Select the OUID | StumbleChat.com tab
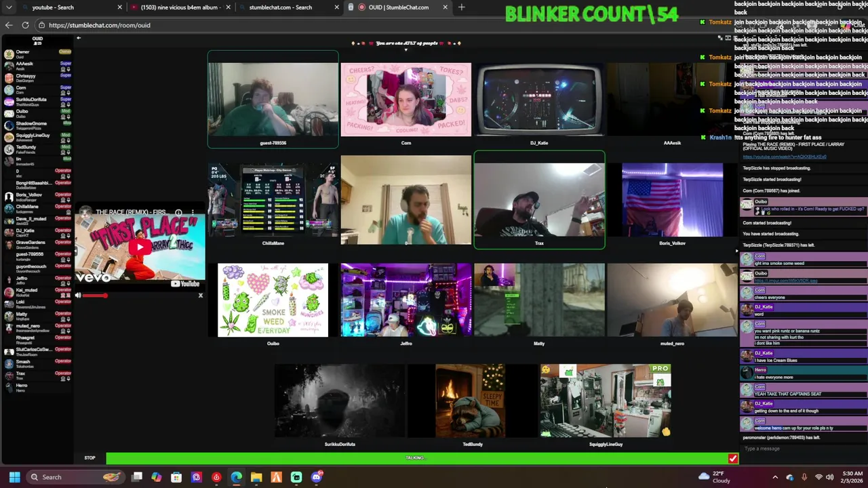The width and height of the screenshot is (868, 488). click(x=398, y=7)
